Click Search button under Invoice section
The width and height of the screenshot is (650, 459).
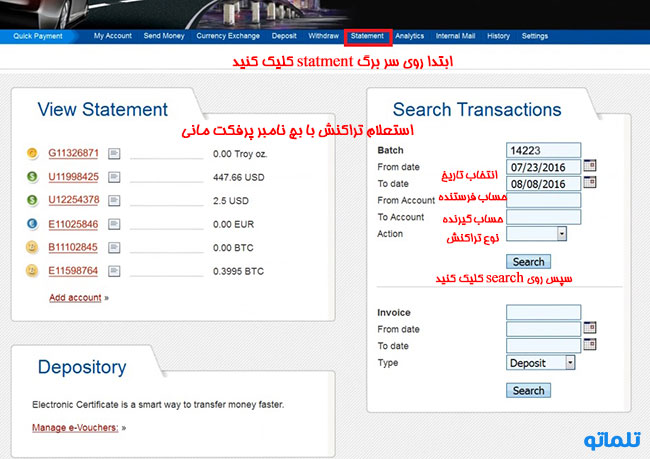529,390
